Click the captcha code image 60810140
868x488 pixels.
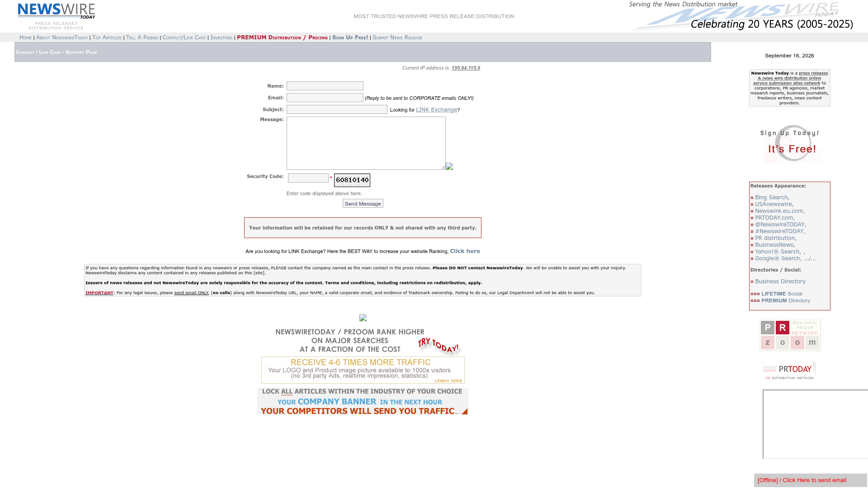pos(352,180)
